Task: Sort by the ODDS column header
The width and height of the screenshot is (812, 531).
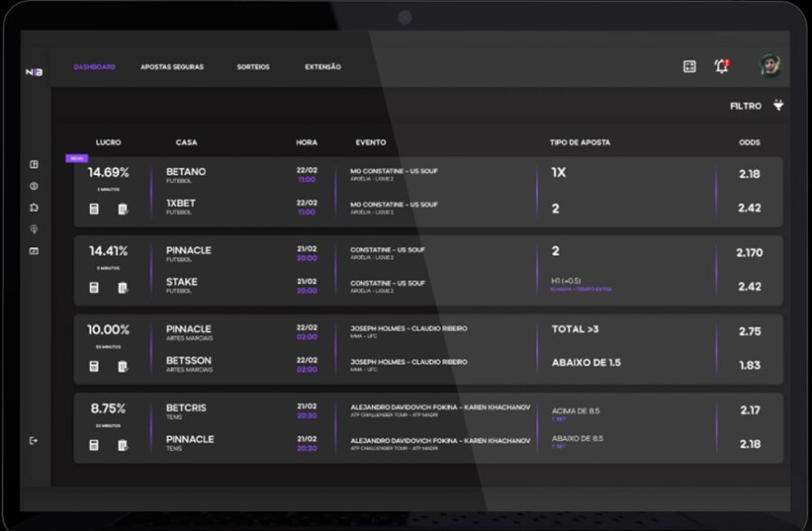Action: click(750, 142)
